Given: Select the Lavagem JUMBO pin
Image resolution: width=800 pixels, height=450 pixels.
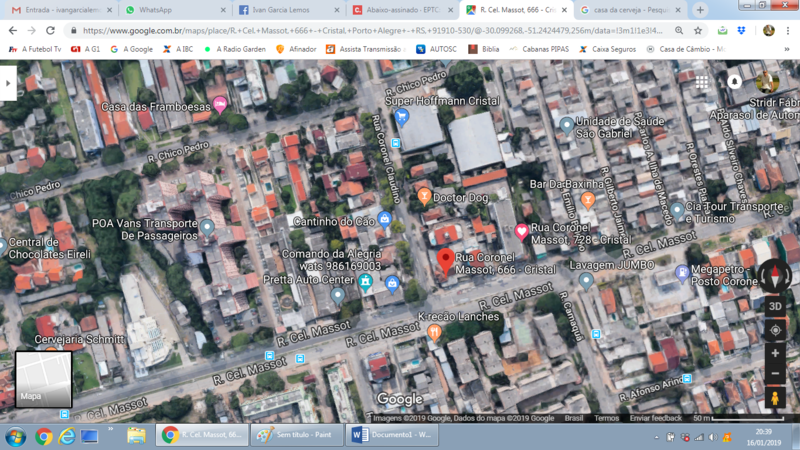Looking at the screenshot, I should [586, 281].
